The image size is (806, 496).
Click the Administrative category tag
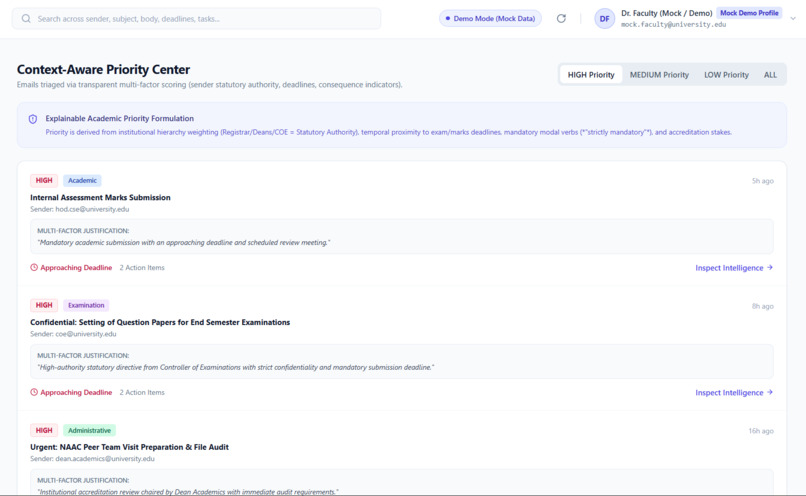coord(89,430)
